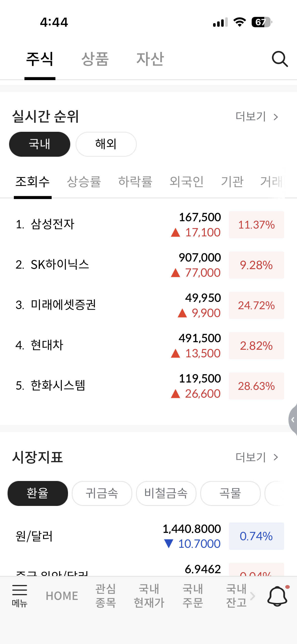Go to HOME in bottom bar
The image size is (297, 644).
(62, 596)
